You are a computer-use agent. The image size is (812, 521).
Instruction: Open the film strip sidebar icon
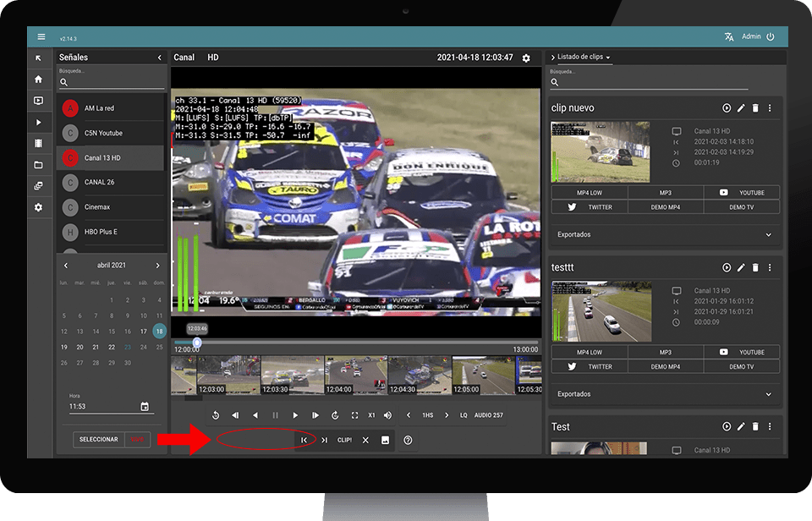(x=38, y=144)
